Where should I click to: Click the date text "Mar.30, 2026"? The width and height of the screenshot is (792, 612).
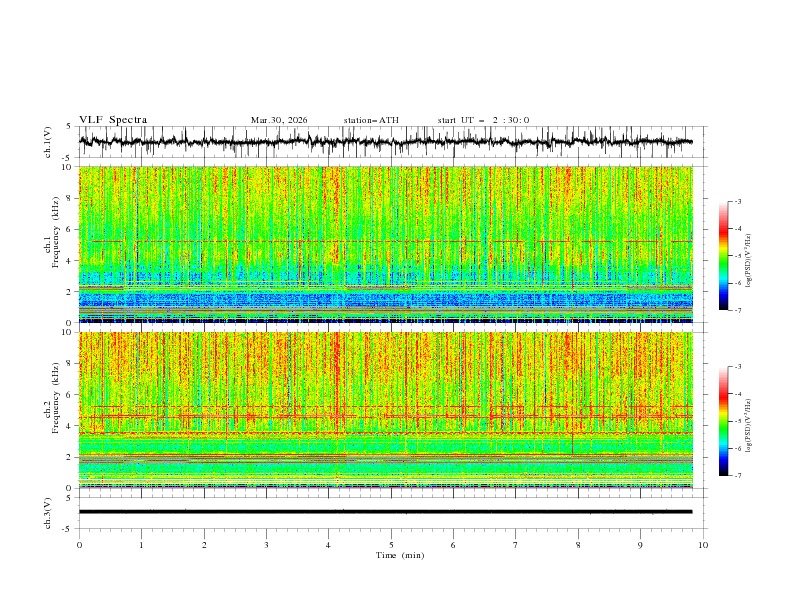(x=279, y=120)
